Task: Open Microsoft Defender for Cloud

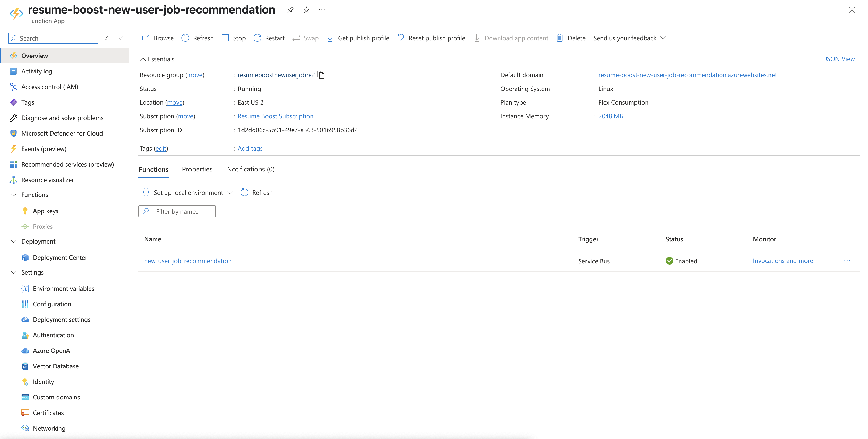Action: coord(62,133)
